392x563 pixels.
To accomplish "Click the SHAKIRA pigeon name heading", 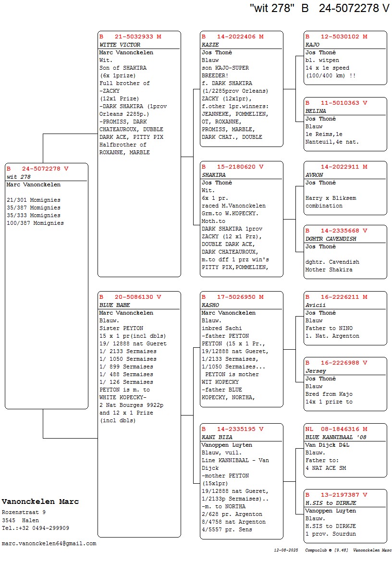I will coord(214,175).
